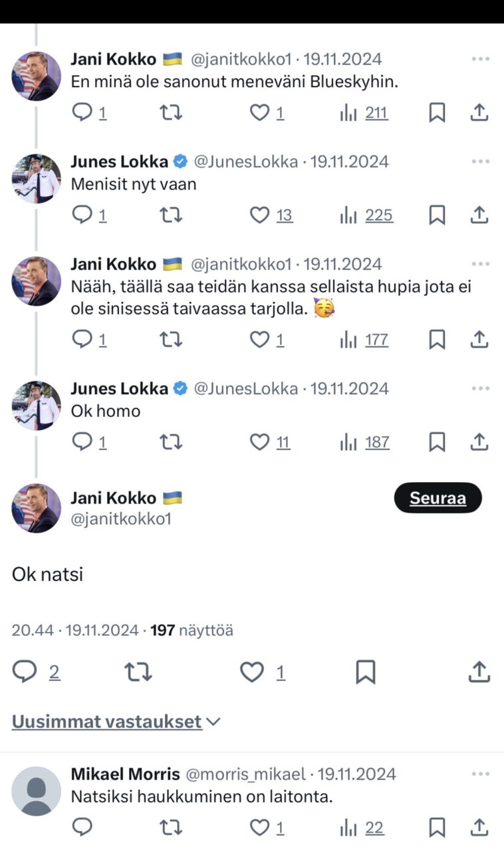Like the "Ok natsi" main tweet
The width and height of the screenshot is (504, 851).
point(252,673)
